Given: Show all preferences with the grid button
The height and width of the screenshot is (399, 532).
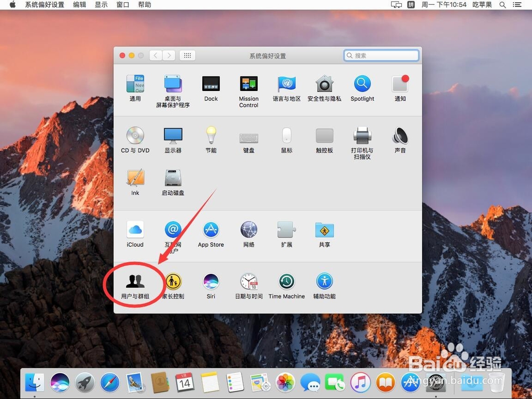Looking at the screenshot, I should [187, 55].
